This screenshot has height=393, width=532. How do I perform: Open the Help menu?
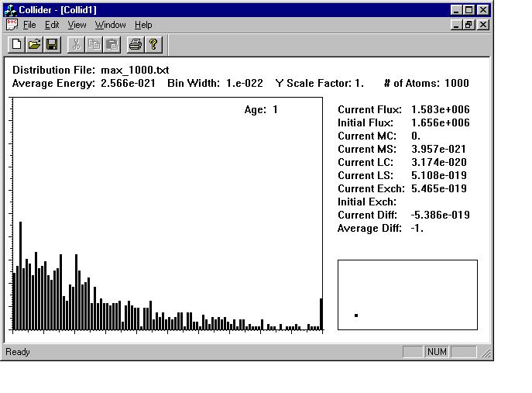point(143,25)
